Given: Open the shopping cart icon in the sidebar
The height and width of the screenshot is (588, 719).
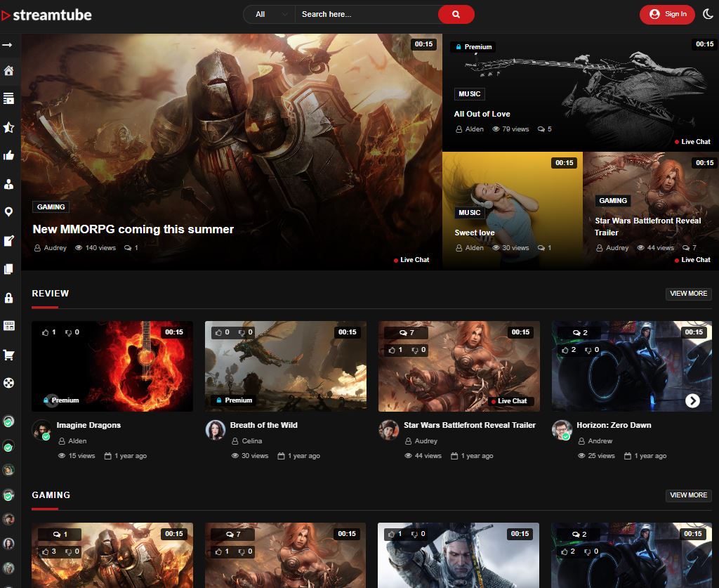Looking at the screenshot, I should point(8,355).
